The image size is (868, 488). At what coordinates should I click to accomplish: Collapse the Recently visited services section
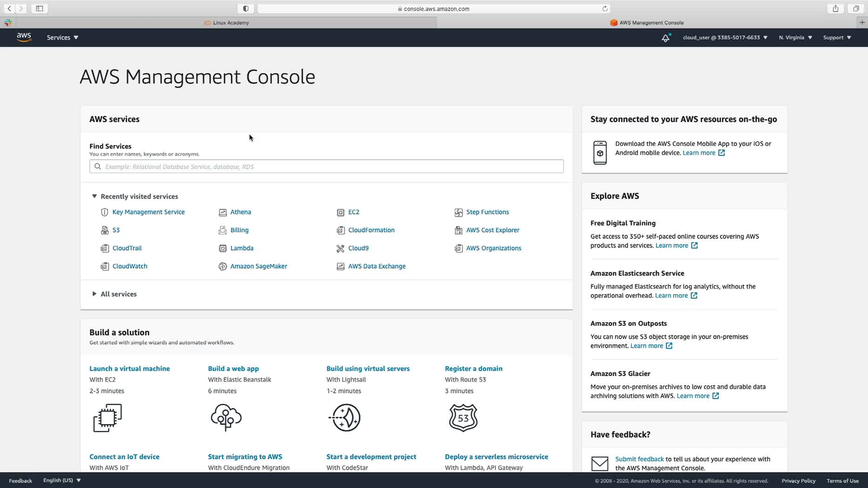coord(94,196)
